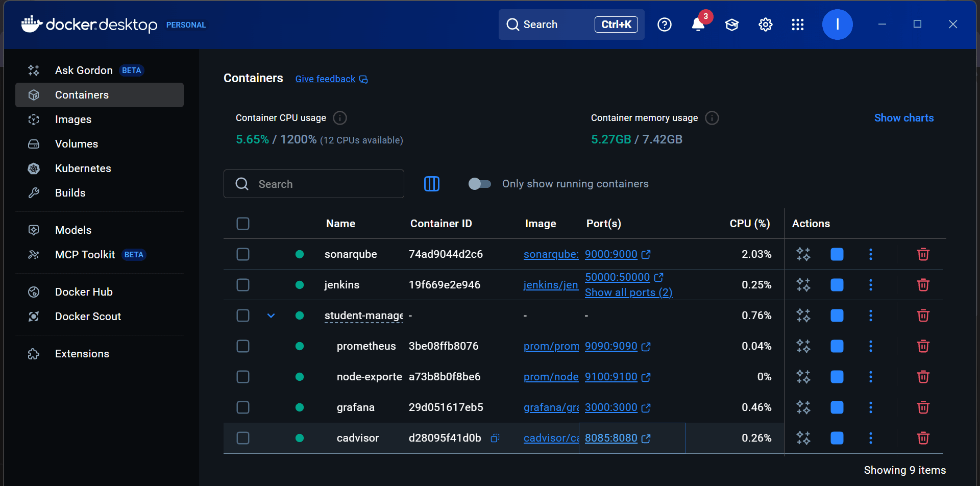The image size is (980, 486).
Task: Open notifications bell with 3 alerts
Action: coord(698,24)
